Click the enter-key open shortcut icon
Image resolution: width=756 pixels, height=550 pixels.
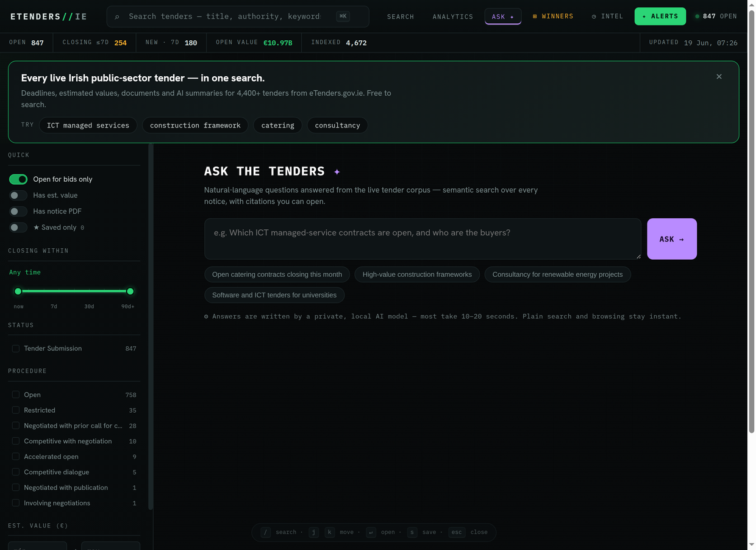pos(371,532)
